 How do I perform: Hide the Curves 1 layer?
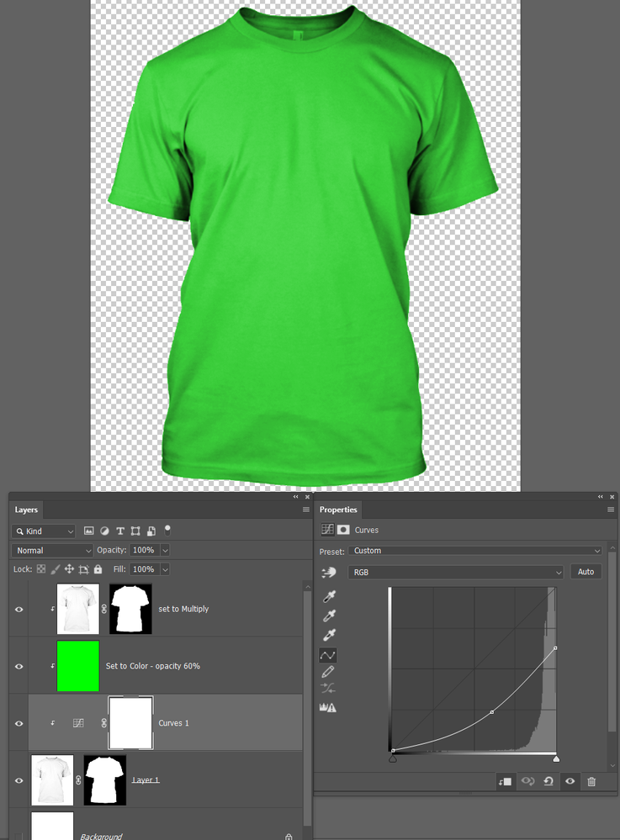(19, 723)
